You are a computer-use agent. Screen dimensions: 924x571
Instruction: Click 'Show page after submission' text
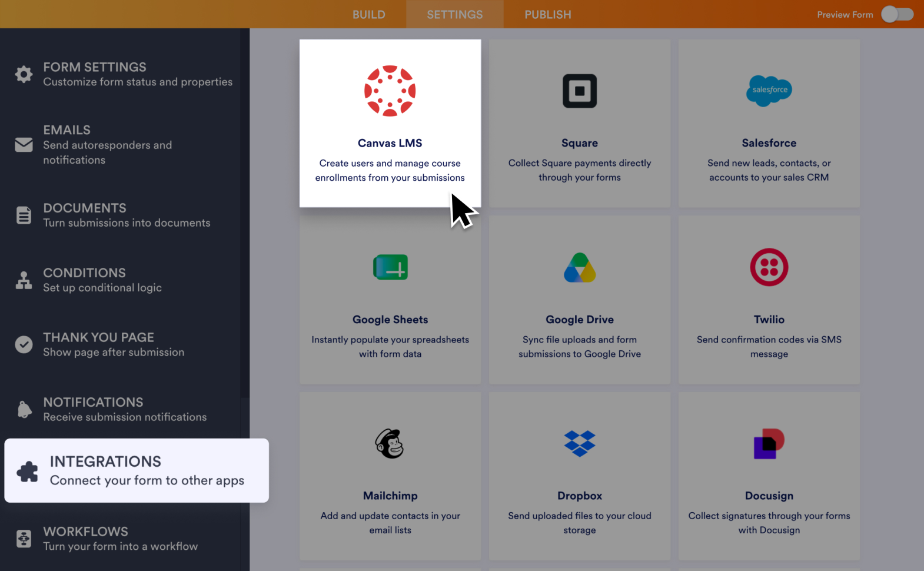(x=114, y=352)
